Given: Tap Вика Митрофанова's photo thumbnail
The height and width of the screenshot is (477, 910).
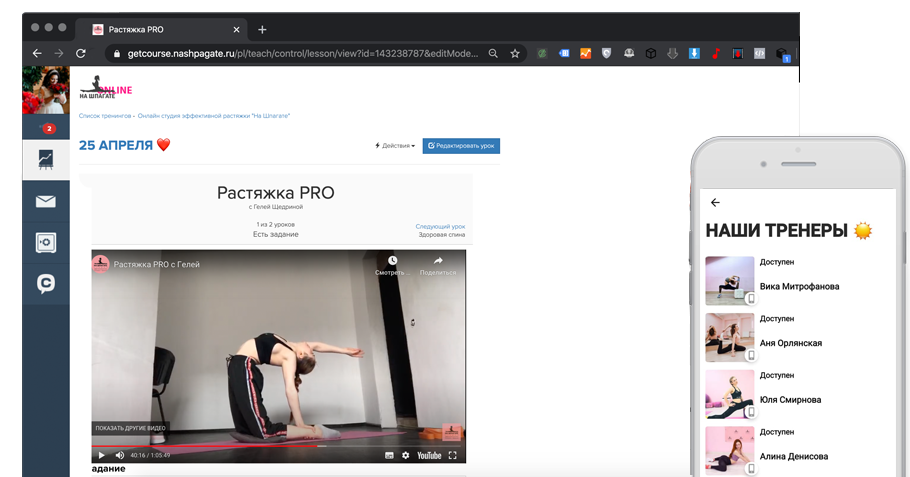Looking at the screenshot, I should click(730, 281).
